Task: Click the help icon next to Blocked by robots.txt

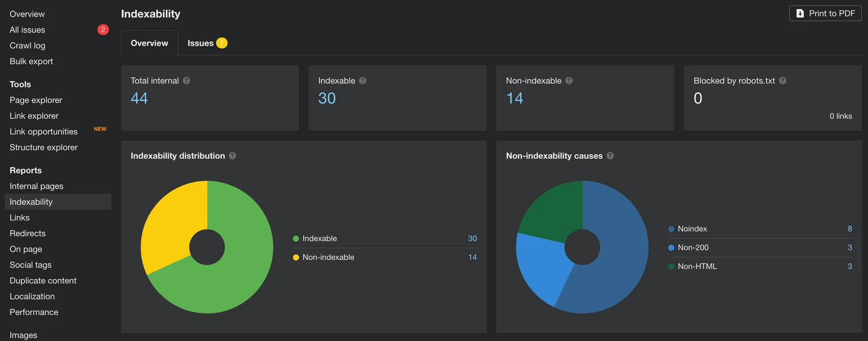Action: 783,80
